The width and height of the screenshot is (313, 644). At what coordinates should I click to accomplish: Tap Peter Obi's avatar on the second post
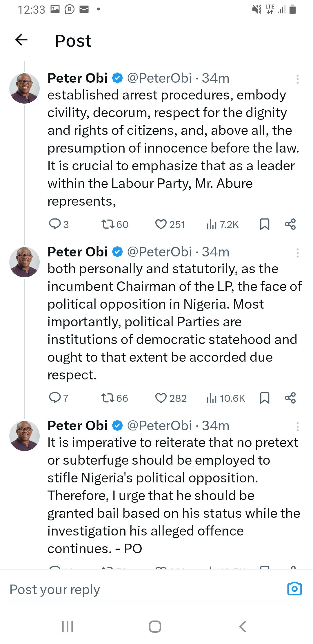25,262
